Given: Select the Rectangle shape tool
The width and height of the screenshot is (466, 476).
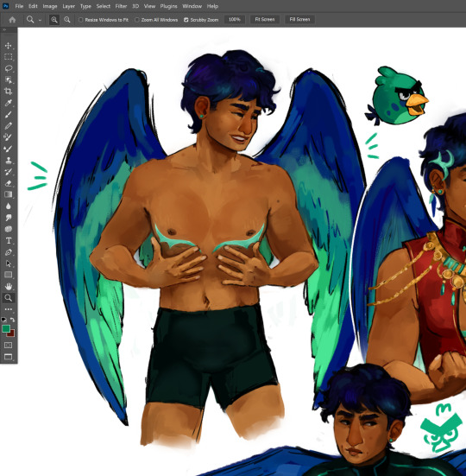Looking at the screenshot, I should (8, 275).
